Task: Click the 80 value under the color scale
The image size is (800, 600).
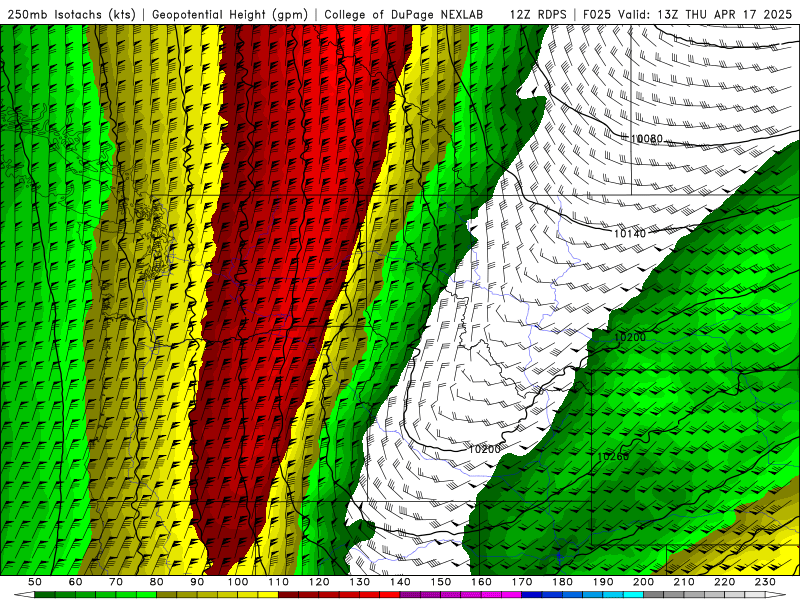Action: [157, 582]
